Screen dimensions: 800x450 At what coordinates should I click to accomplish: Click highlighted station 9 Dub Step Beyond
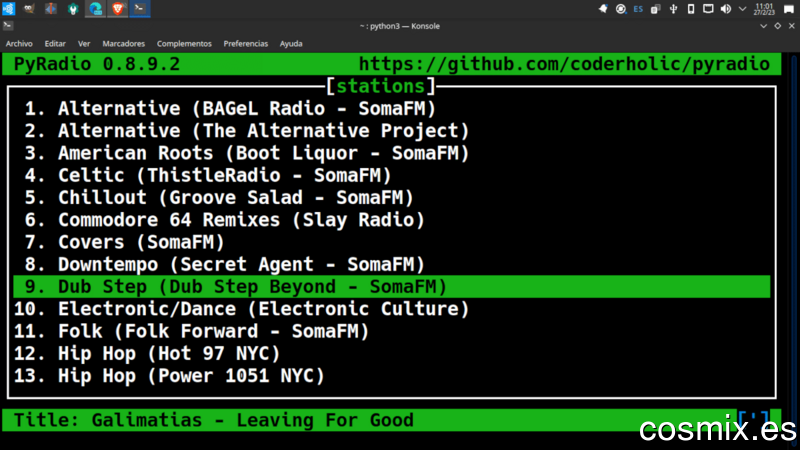(x=392, y=287)
